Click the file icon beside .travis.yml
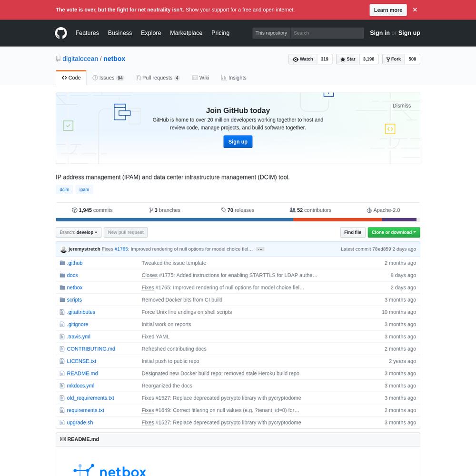This screenshot has width=476, height=476. coord(62,337)
